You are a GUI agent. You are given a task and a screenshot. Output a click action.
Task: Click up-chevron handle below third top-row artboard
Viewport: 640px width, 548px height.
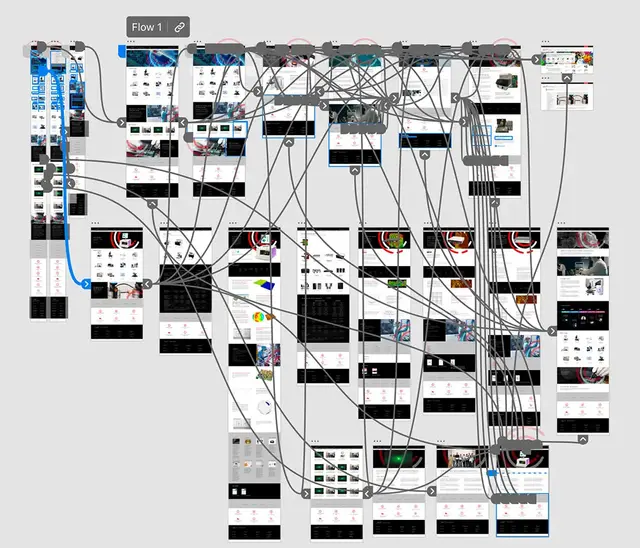point(289,142)
